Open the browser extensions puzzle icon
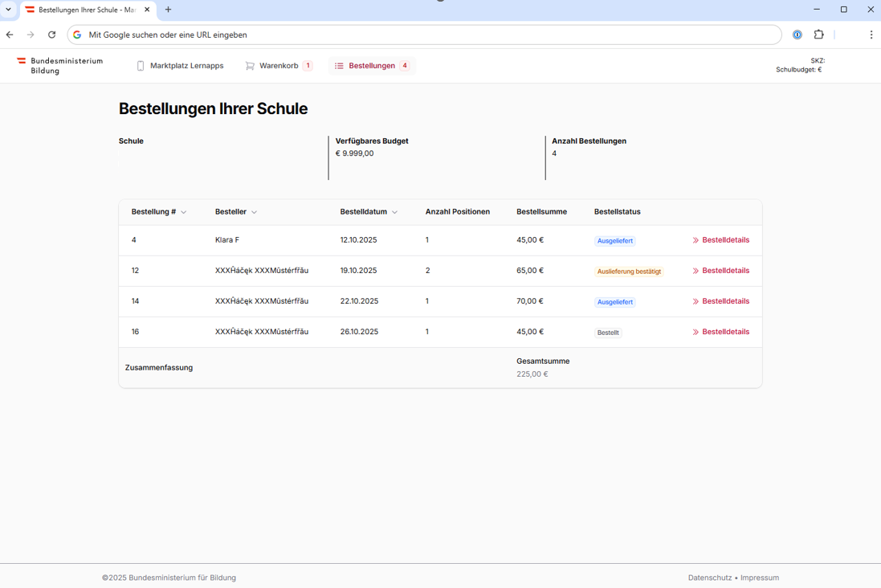 818,35
